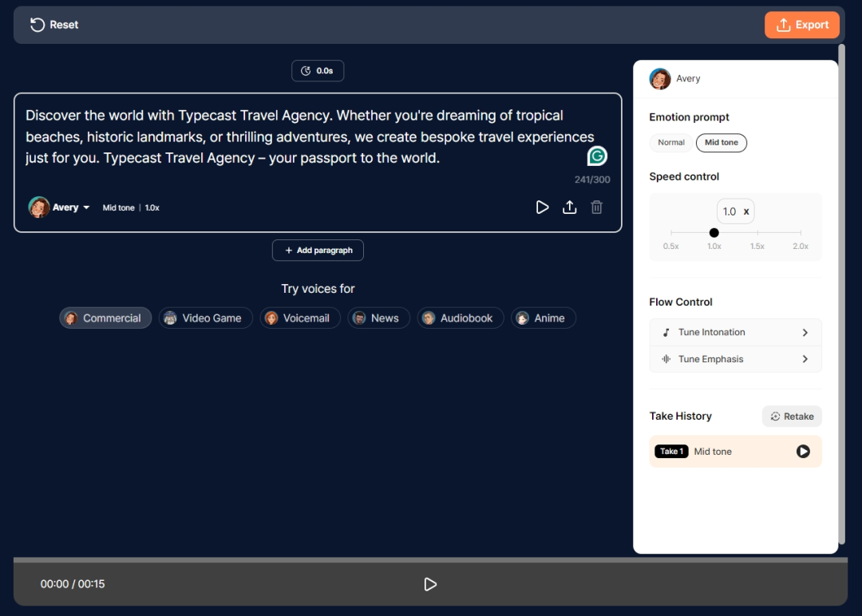This screenshot has width=862, height=616.
Task: Click the paragraph share/upload icon
Action: 569,207
